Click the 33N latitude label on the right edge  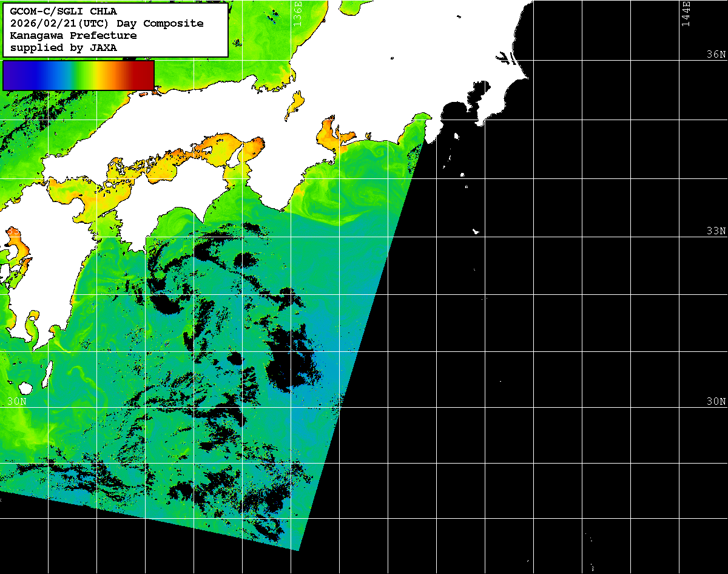(x=716, y=231)
